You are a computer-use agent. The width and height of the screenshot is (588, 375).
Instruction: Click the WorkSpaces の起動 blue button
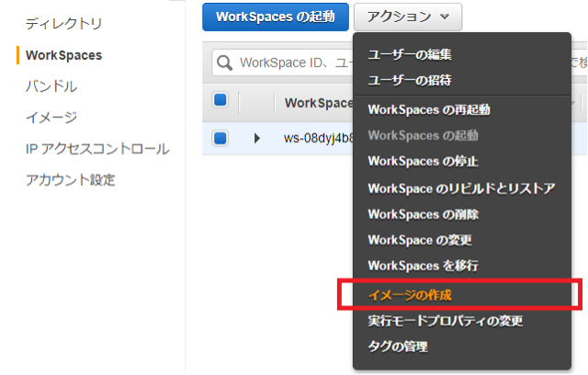click(276, 17)
